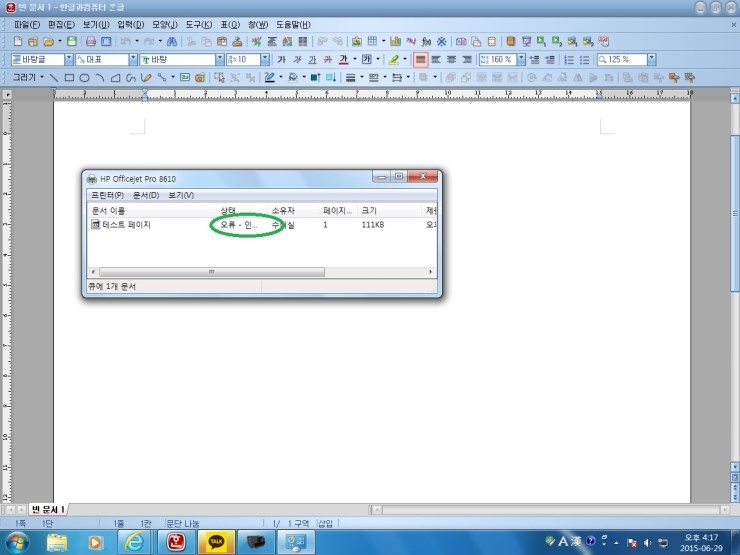Click the Find binoculars icon

(172, 42)
